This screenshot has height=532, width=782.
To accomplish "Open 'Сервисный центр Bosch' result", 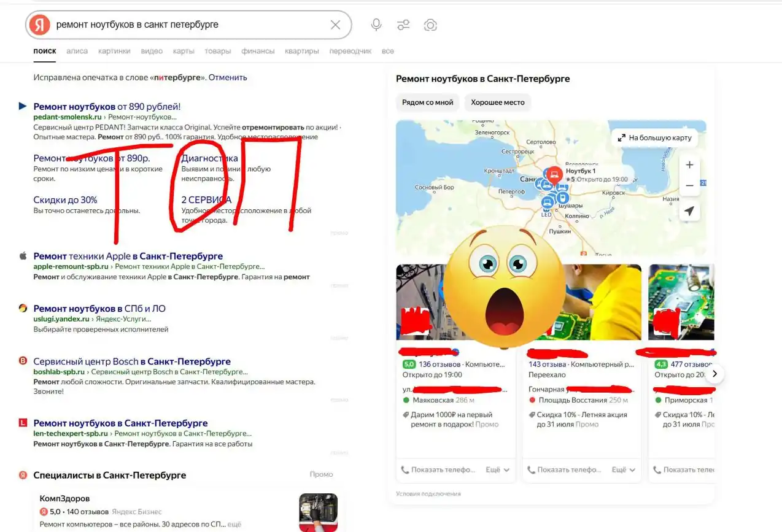I will 132,361.
